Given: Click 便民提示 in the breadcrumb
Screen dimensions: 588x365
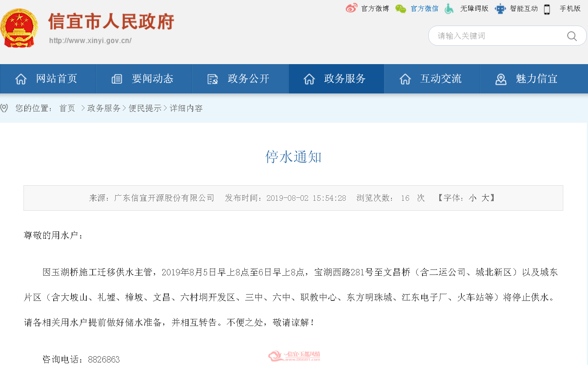Looking at the screenshot, I should pos(145,108).
